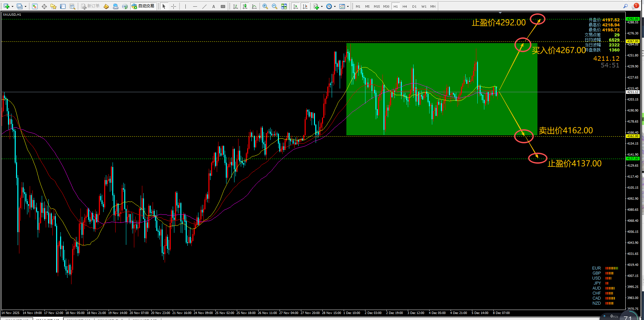Expand the chart templates dropdown arrow

[348, 6]
